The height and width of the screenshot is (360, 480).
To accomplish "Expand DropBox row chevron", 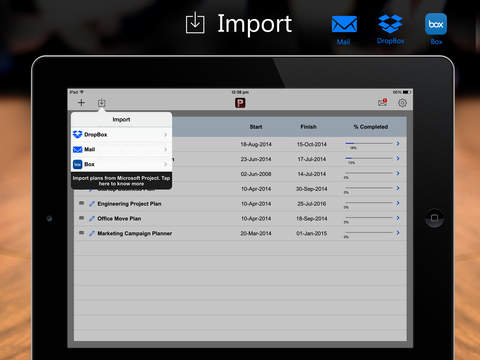I will (x=166, y=135).
